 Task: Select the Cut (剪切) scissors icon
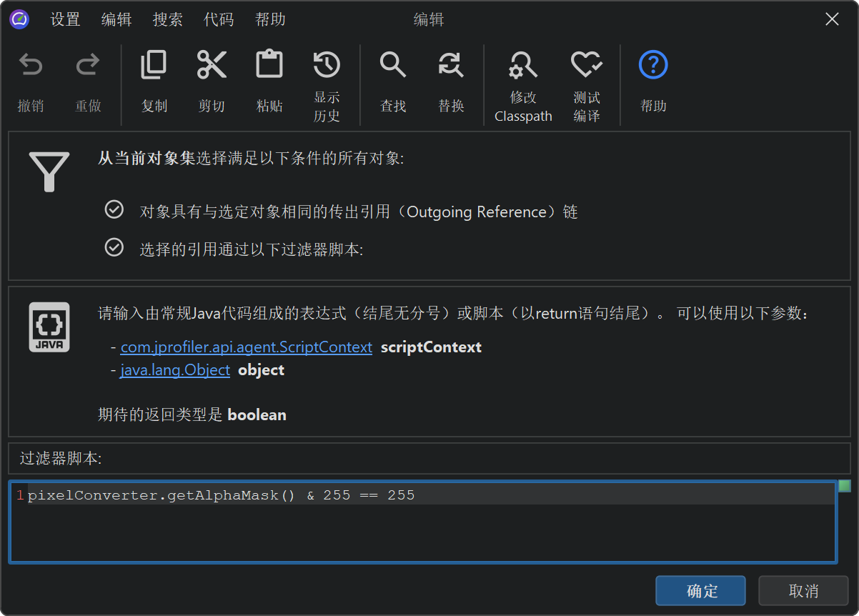(212, 66)
